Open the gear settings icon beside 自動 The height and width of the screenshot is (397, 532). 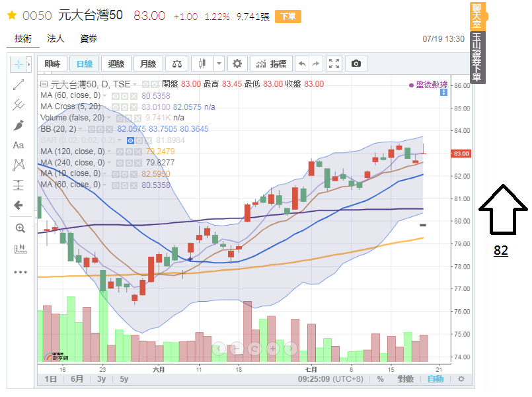click(x=461, y=378)
